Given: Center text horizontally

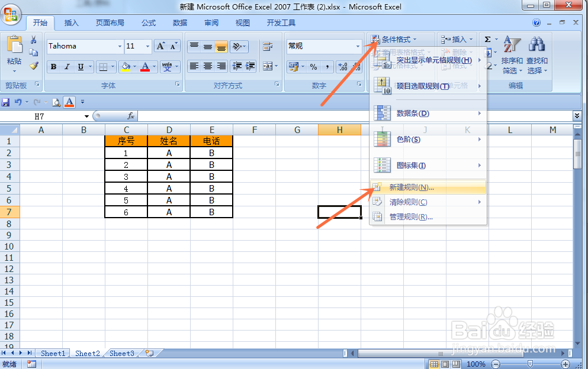Looking at the screenshot, I should (x=208, y=66).
